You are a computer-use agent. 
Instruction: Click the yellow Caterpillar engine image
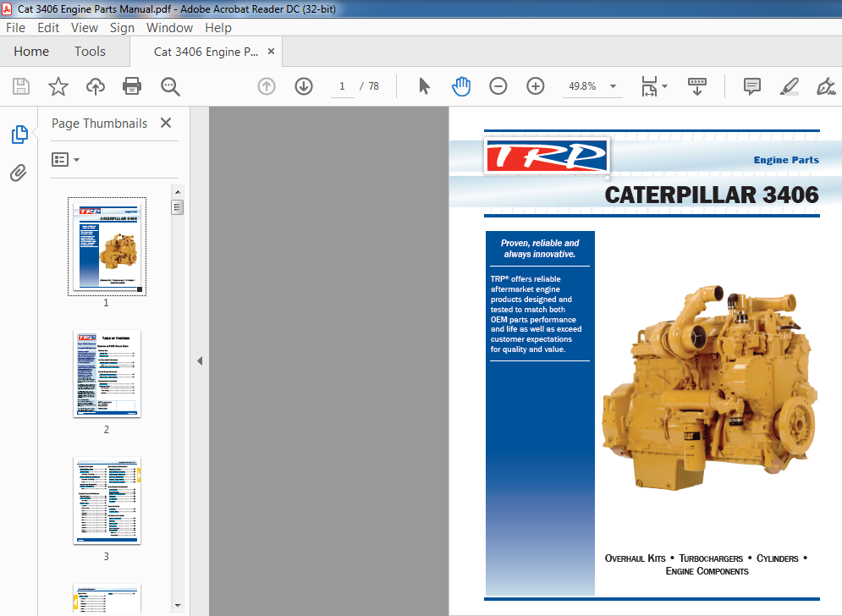710,387
